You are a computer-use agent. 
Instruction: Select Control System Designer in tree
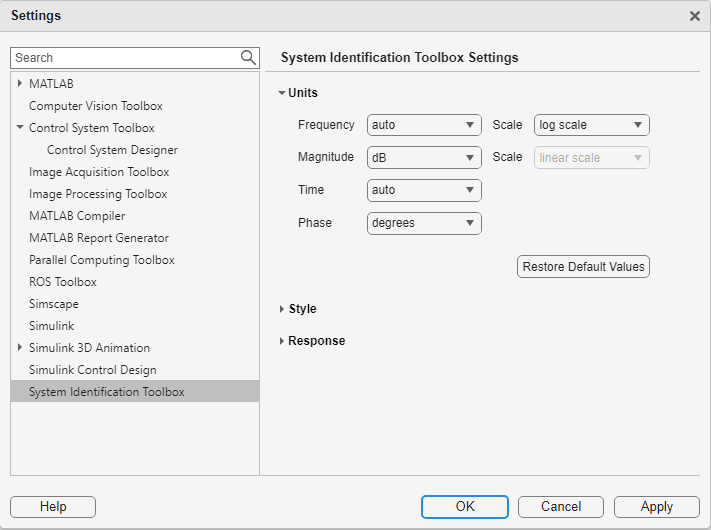pyautogui.click(x=112, y=150)
